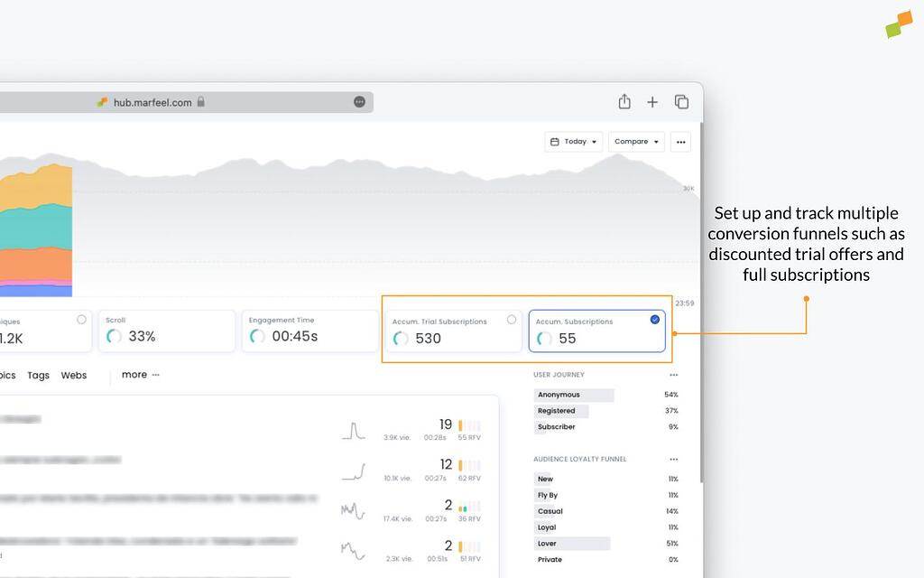Open User Journey panel options
The image size is (924, 578).
[x=673, y=375]
